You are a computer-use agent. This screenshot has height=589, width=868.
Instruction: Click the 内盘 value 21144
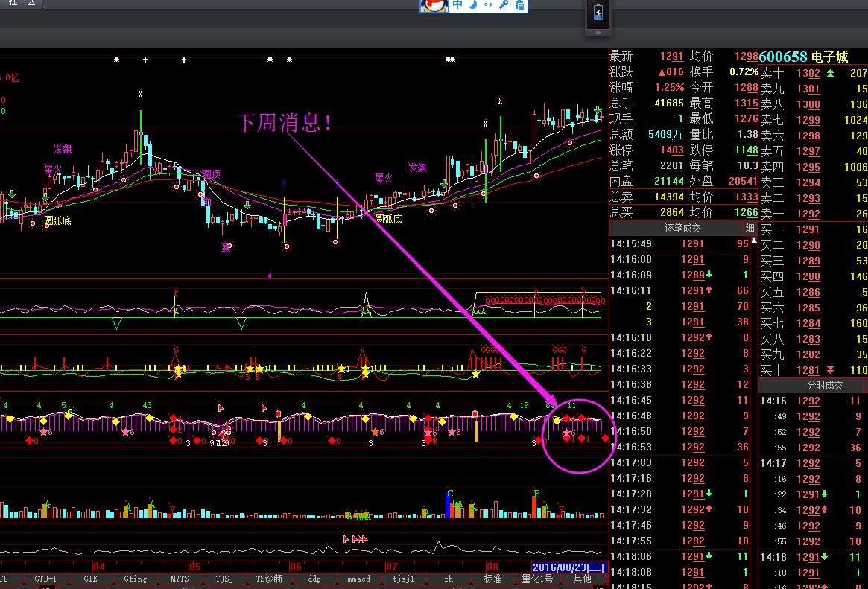[669, 181]
